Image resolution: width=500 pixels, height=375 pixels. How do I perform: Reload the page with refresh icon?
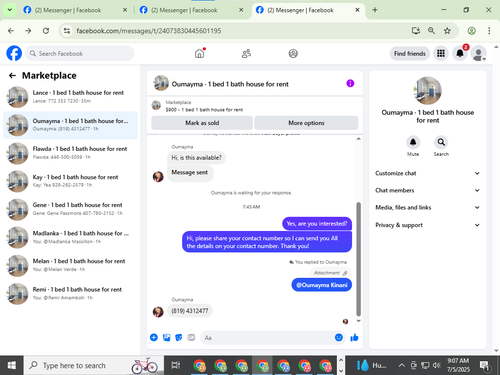46,31
